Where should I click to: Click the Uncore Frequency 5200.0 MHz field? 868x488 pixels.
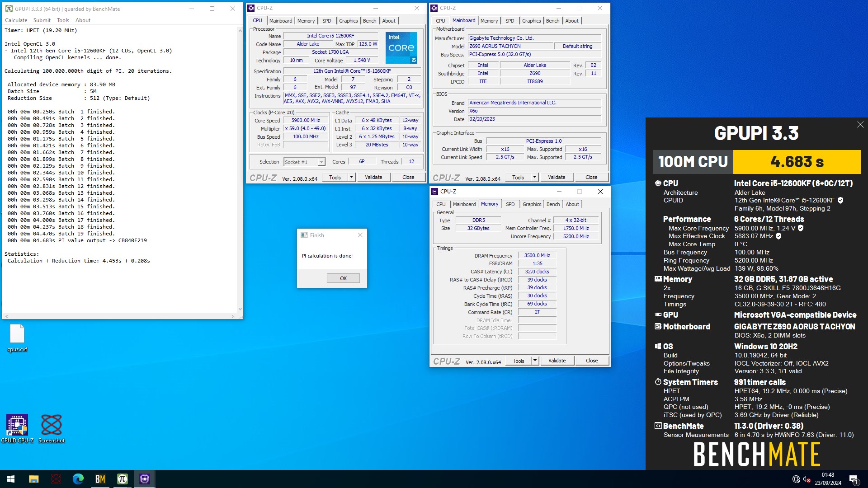[576, 236]
